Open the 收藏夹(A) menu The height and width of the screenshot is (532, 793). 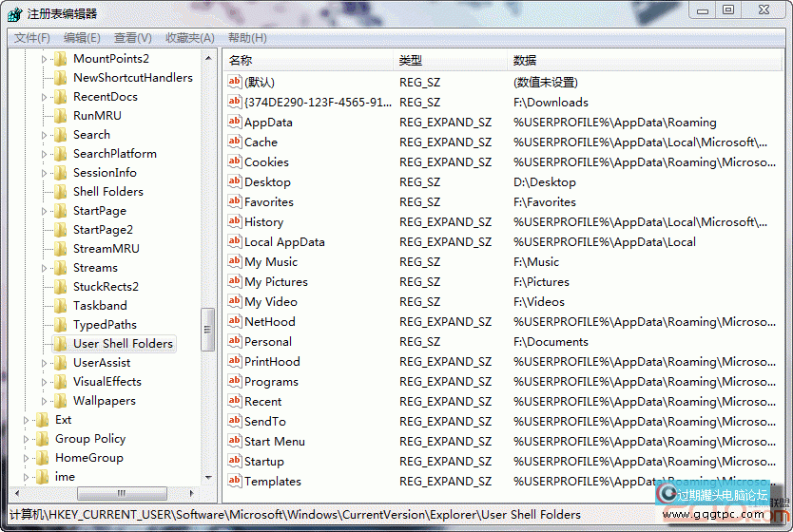189,38
